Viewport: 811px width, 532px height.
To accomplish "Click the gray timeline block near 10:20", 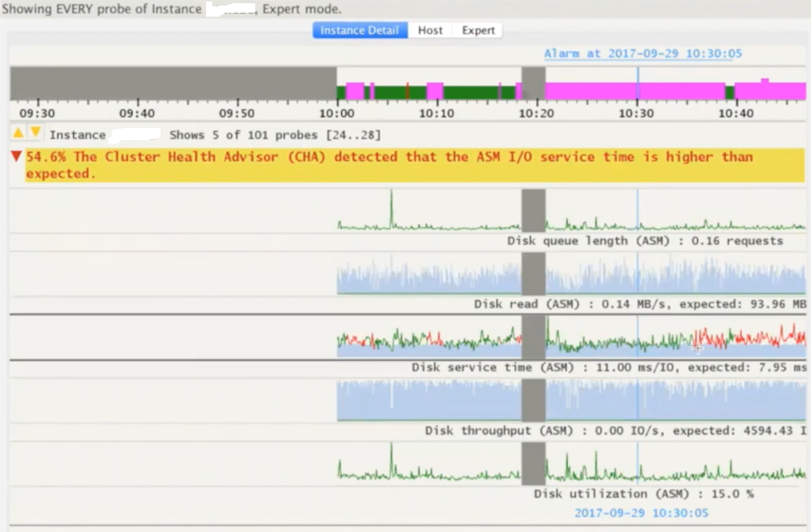I will [x=534, y=83].
